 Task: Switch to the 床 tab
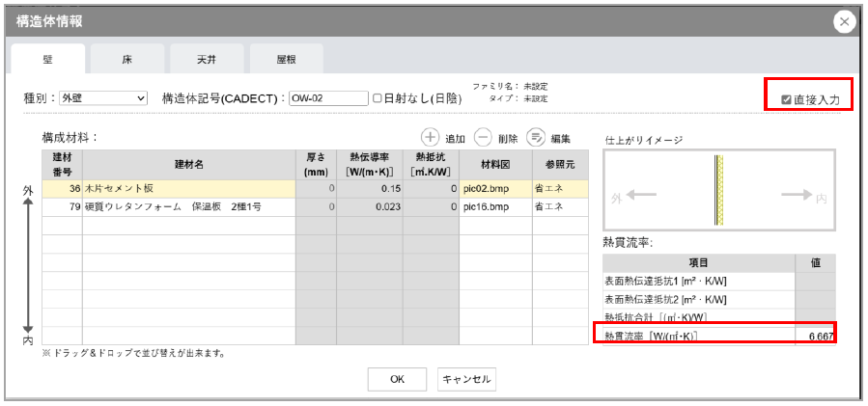126,59
